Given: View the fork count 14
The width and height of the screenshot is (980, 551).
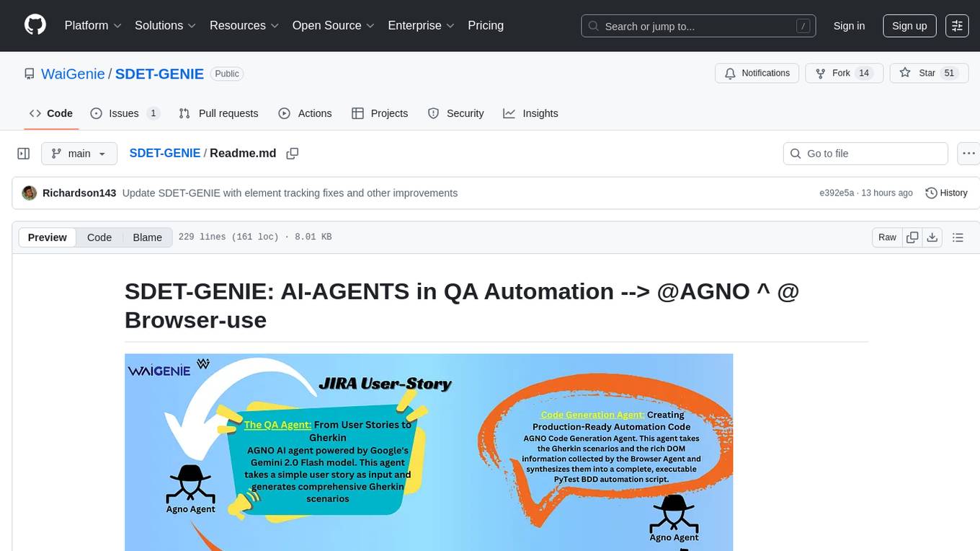Looking at the screenshot, I should [865, 73].
